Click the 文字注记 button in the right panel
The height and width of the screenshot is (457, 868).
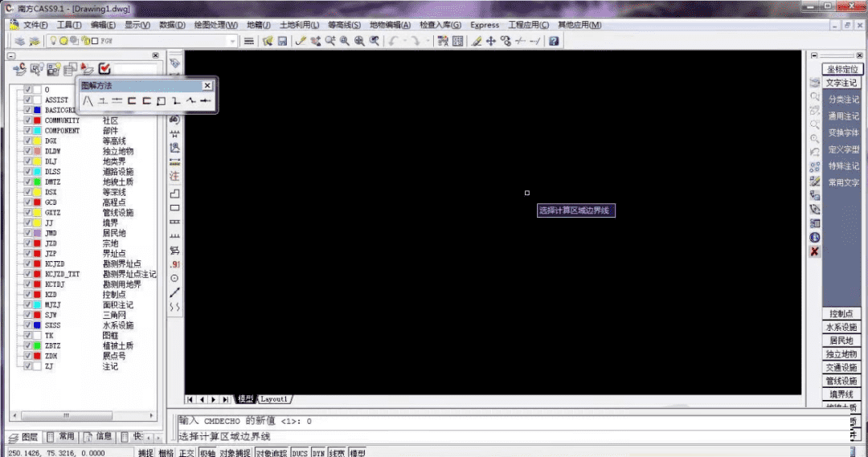tap(842, 83)
